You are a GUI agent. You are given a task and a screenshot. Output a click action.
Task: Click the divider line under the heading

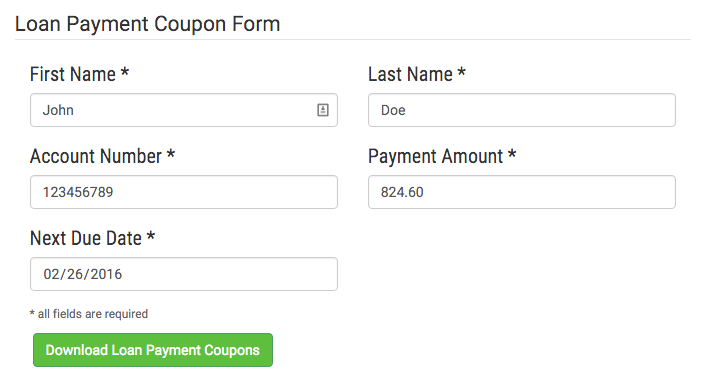[x=353, y=40]
